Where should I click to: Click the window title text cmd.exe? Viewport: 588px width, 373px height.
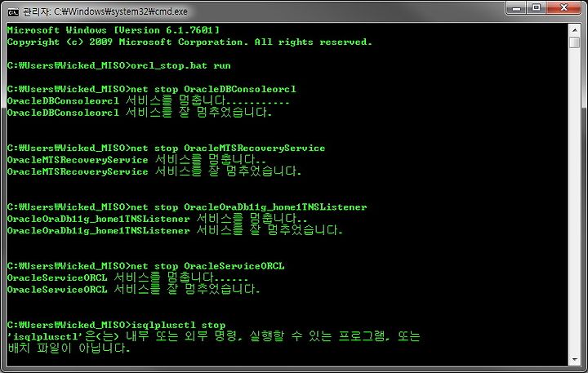(x=105, y=11)
